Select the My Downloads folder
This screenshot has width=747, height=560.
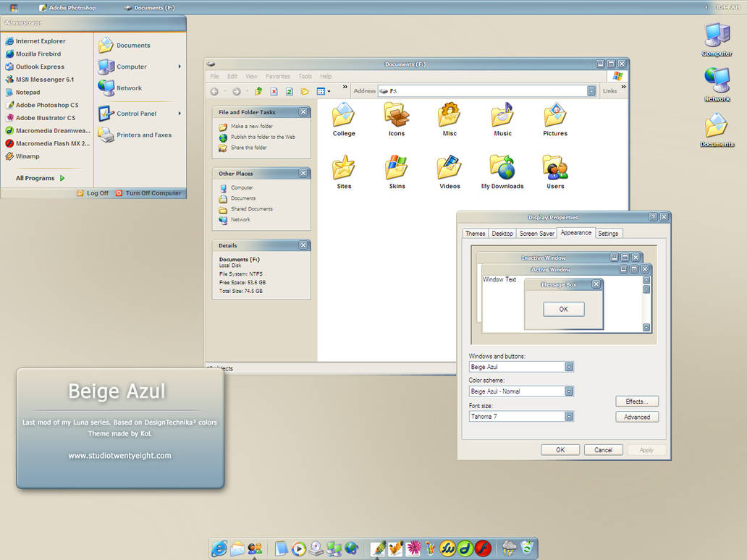coord(502,172)
